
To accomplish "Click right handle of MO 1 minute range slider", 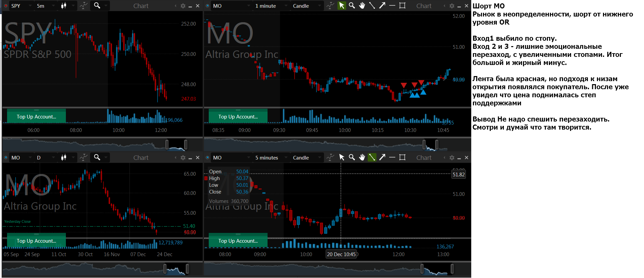I will [437, 145].
